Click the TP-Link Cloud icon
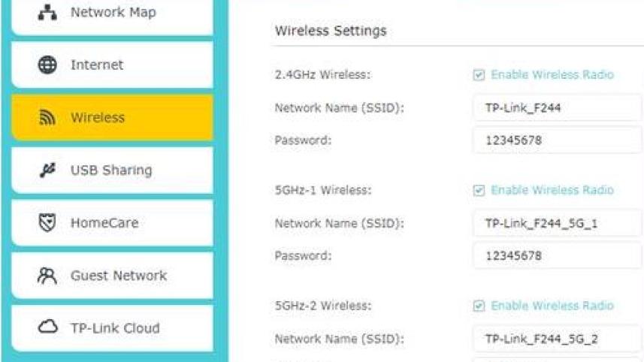 [47, 328]
